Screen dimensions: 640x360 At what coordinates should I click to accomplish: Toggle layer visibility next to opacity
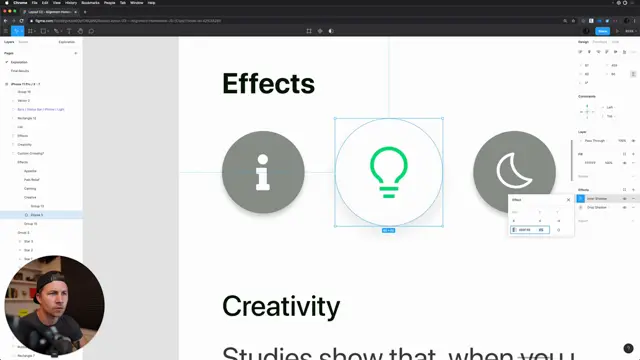(633, 141)
